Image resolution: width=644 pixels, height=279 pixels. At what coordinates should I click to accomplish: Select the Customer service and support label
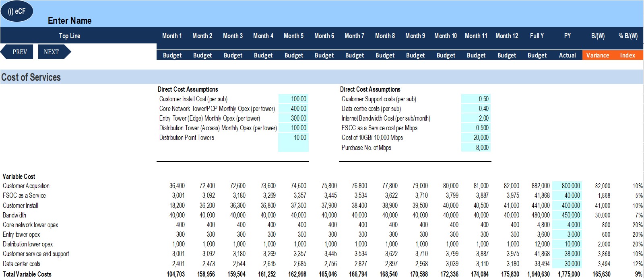point(36,254)
